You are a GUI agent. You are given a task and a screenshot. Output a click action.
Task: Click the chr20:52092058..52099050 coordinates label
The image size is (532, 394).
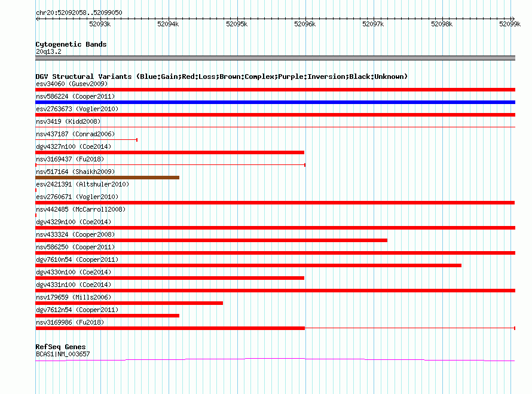[x=79, y=13]
